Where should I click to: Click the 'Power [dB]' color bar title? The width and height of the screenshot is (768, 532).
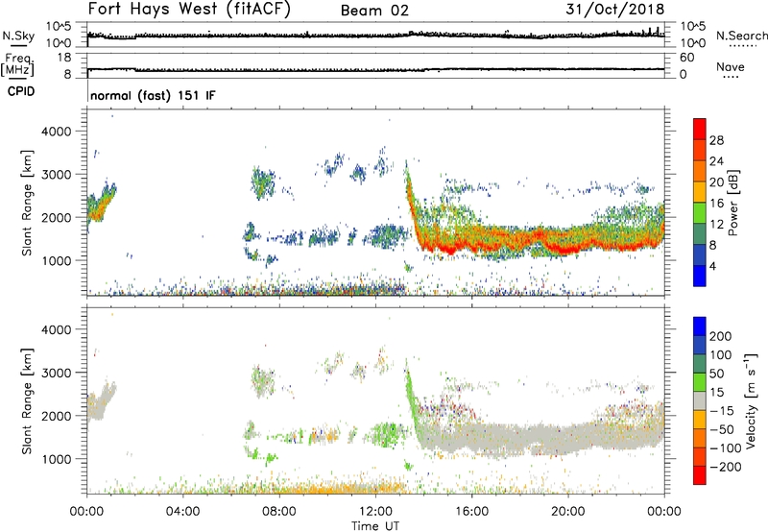[x=733, y=203]
